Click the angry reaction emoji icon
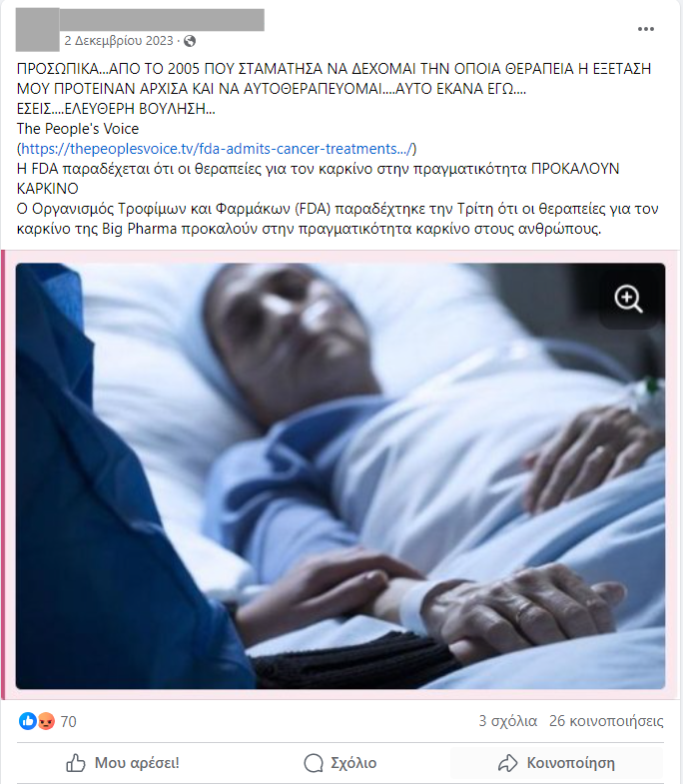 tap(46, 721)
